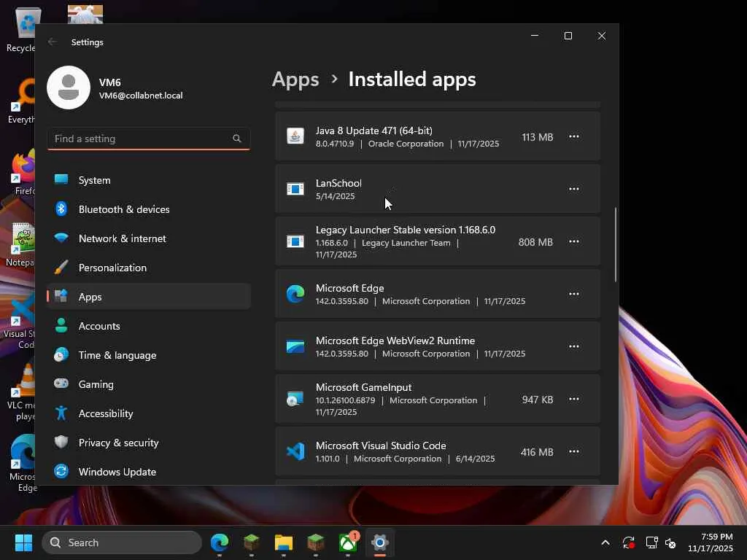Click the taskbar Search box
Screen dimensions: 747x560
pos(122,542)
